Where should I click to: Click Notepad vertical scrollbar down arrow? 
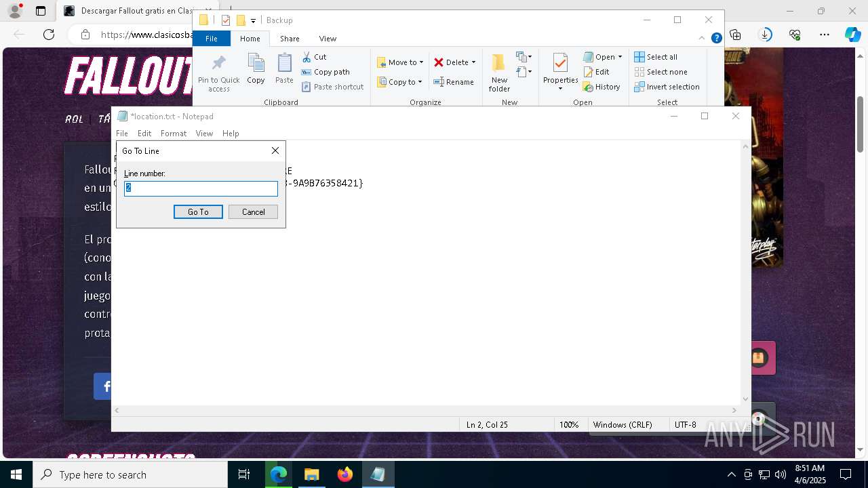click(x=745, y=399)
